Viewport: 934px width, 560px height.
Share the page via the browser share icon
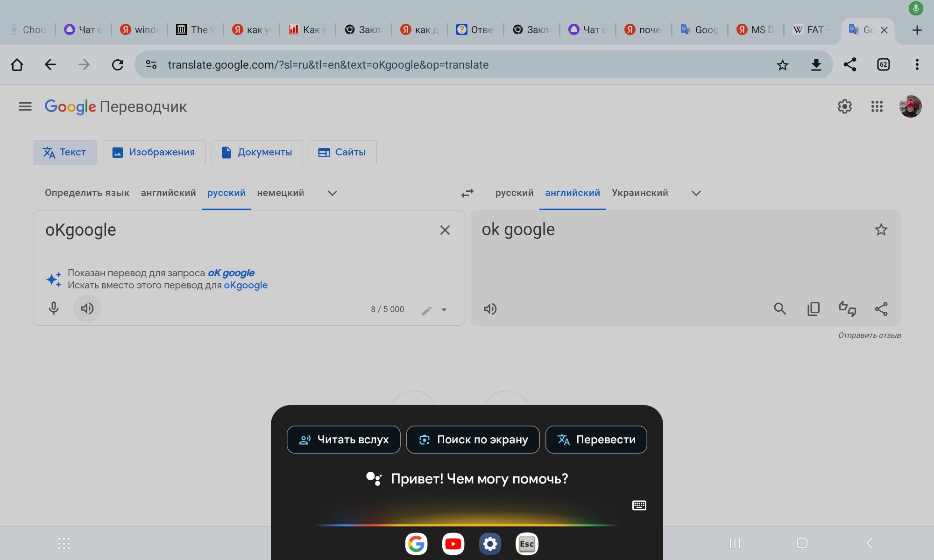pyautogui.click(x=850, y=64)
